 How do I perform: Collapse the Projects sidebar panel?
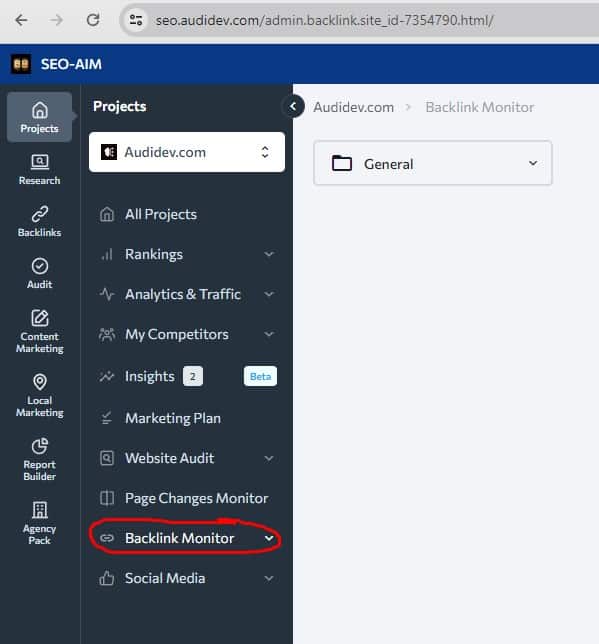click(x=293, y=106)
